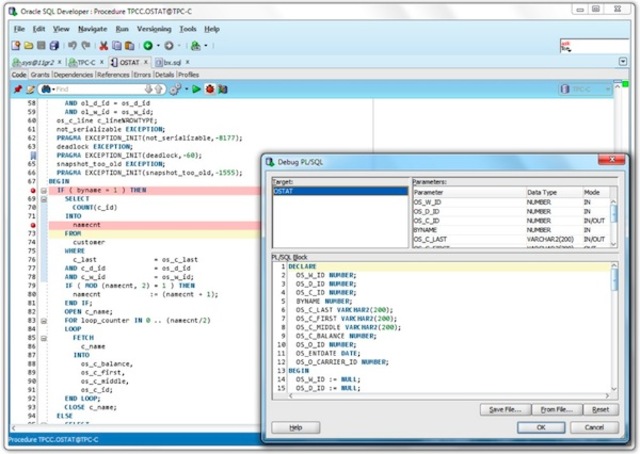This screenshot has height=454, width=640.
Task: Click the From File... button
Action: click(x=557, y=409)
